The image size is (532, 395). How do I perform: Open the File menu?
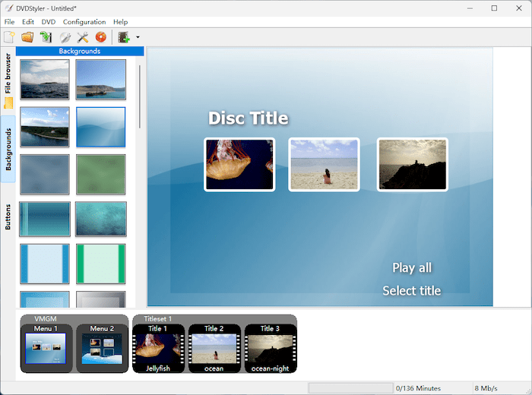click(x=9, y=22)
